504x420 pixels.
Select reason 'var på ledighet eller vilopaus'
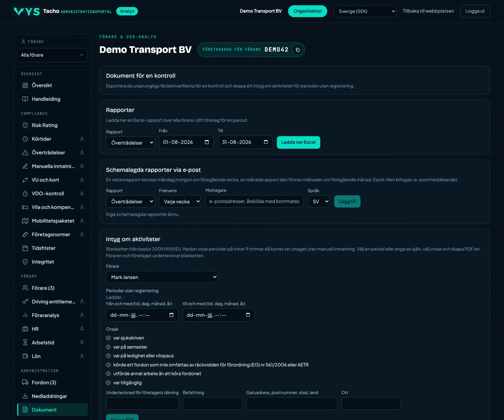[x=108, y=356]
